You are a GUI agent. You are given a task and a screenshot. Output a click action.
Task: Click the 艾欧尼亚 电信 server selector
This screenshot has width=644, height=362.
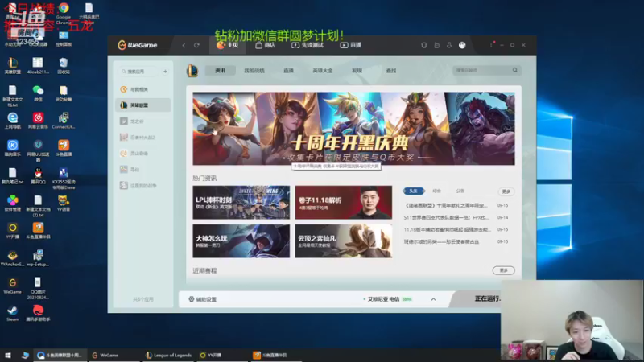tap(387, 299)
